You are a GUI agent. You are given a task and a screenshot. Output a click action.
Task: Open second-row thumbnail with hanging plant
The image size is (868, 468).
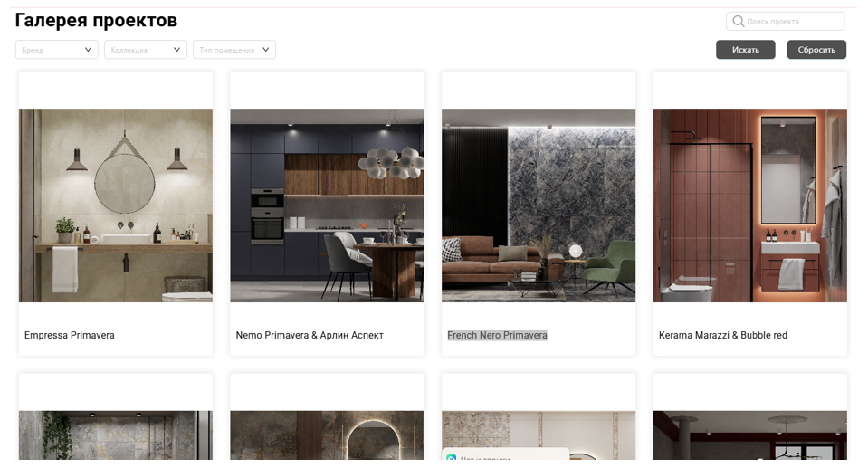(116, 435)
